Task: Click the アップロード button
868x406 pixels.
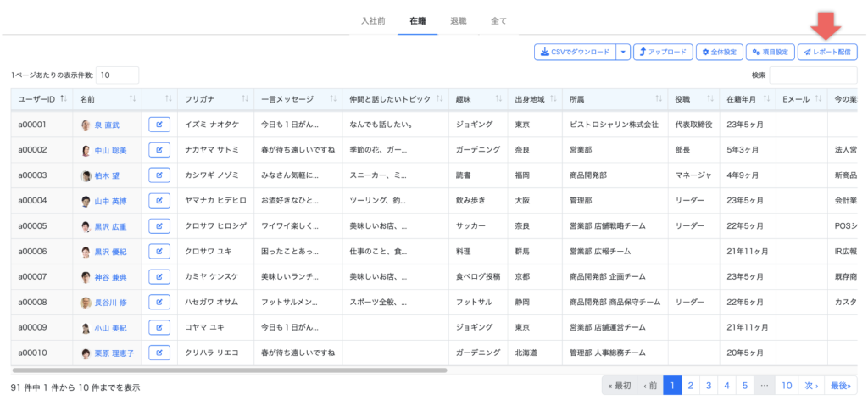Action: tap(663, 53)
